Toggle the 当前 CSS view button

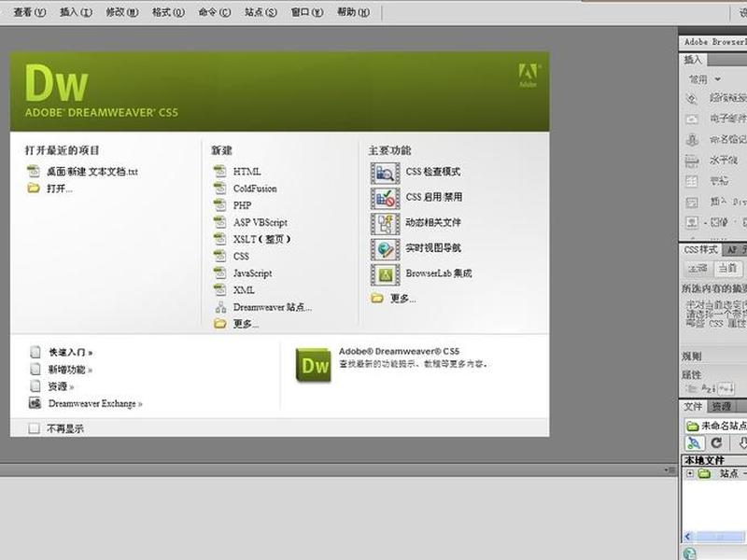pyautogui.click(x=727, y=268)
